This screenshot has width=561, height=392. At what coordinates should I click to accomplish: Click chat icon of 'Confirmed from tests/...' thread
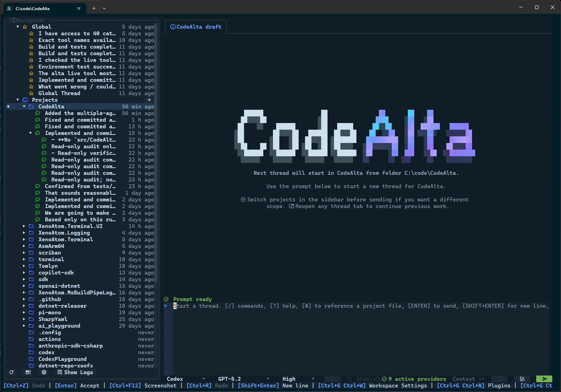point(38,186)
